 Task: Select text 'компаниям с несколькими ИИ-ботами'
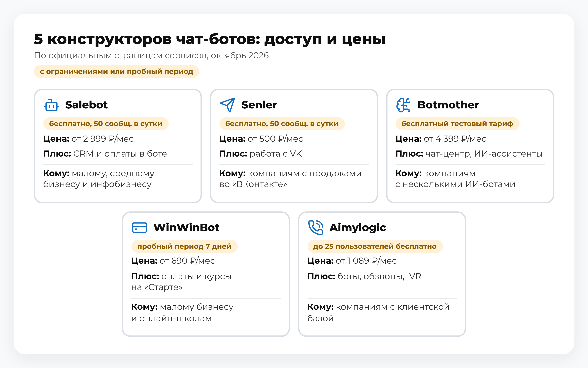point(455,179)
